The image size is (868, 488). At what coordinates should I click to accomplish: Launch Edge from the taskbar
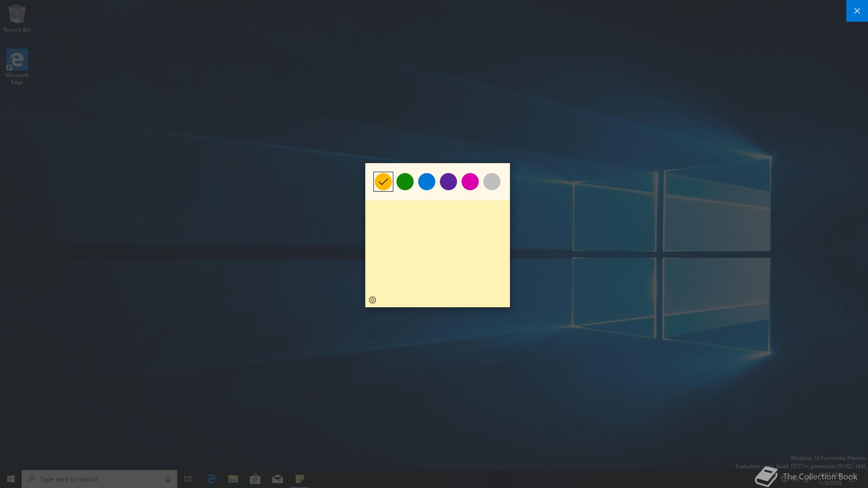tap(211, 479)
